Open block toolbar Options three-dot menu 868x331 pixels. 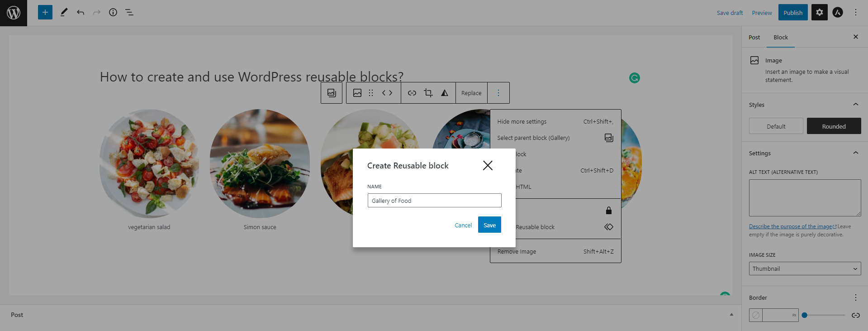click(x=498, y=93)
